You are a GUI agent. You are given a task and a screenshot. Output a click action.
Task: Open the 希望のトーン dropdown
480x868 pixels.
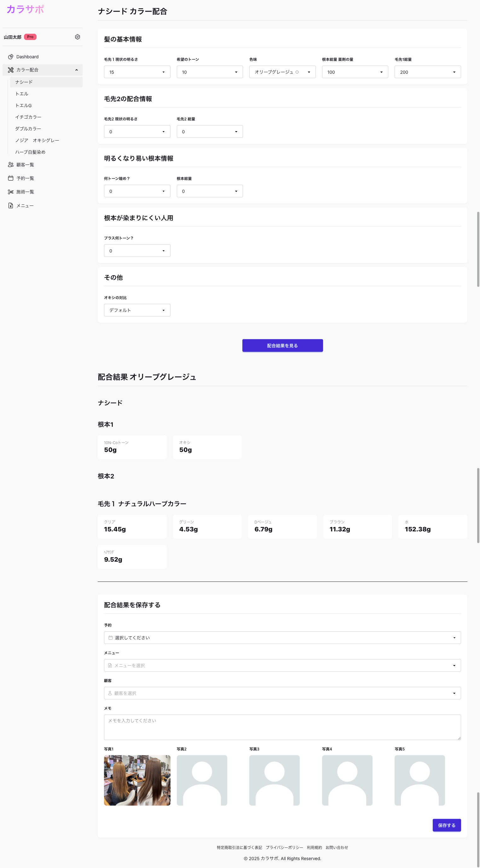210,72
